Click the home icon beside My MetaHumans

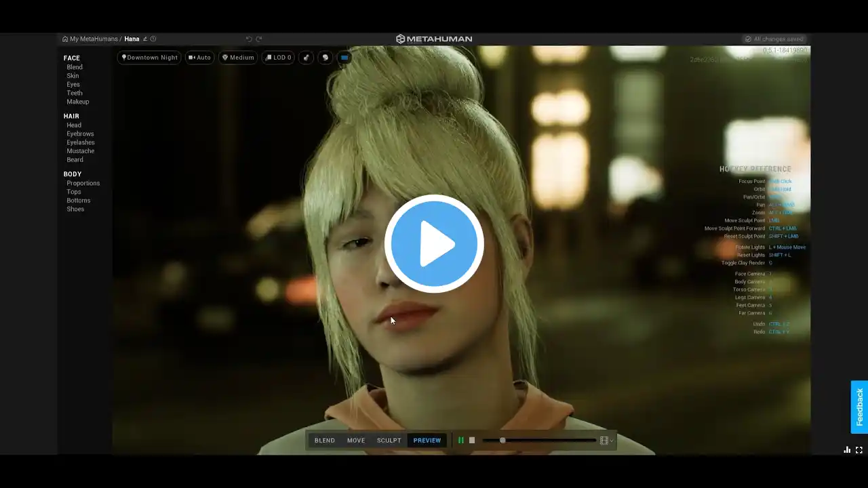pos(65,39)
